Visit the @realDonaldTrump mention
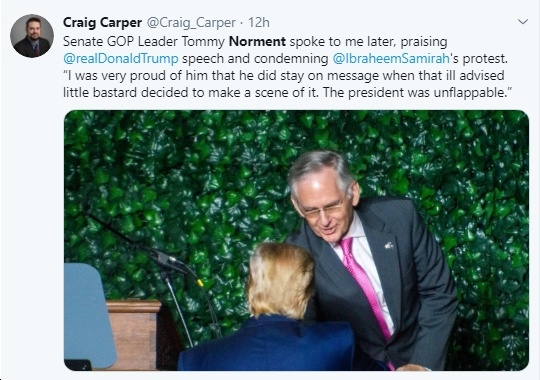Image resolution: width=540 pixels, height=380 pixels. point(121,58)
